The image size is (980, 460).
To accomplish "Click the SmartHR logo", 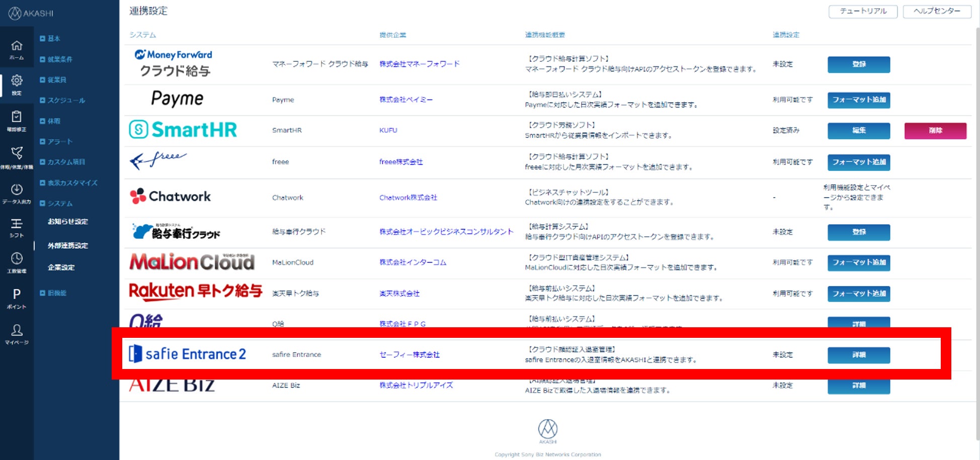I will pyautogui.click(x=183, y=130).
